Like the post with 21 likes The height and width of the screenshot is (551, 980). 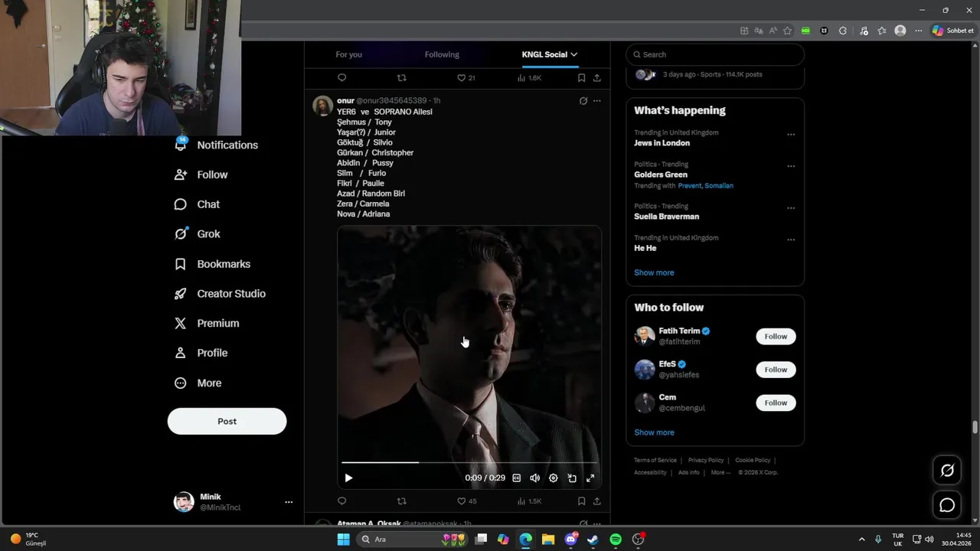pos(466,78)
